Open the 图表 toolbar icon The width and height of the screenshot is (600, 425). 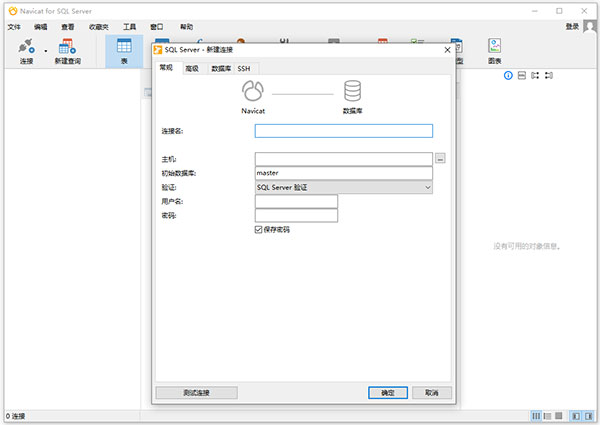pos(494,51)
